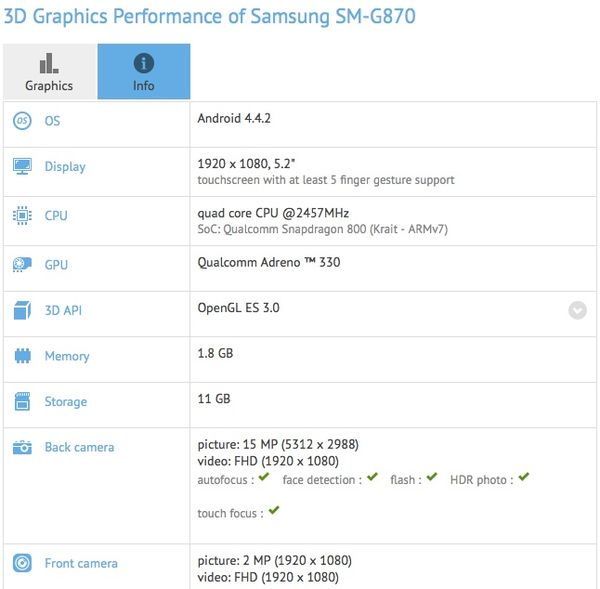The height and width of the screenshot is (589, 600).
Task: Click the Storage SD card icon
Action: coord(22,402)
